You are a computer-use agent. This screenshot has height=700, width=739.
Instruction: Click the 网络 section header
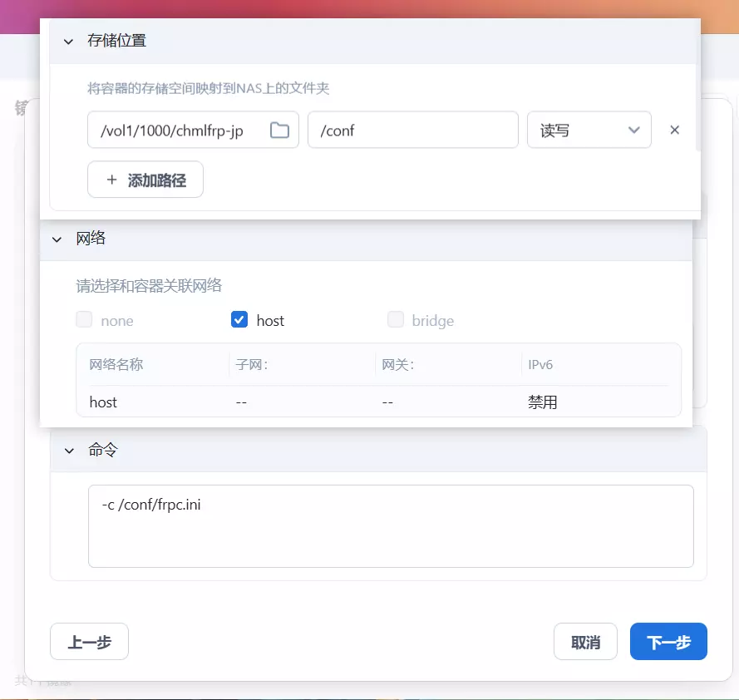[367, 239]
